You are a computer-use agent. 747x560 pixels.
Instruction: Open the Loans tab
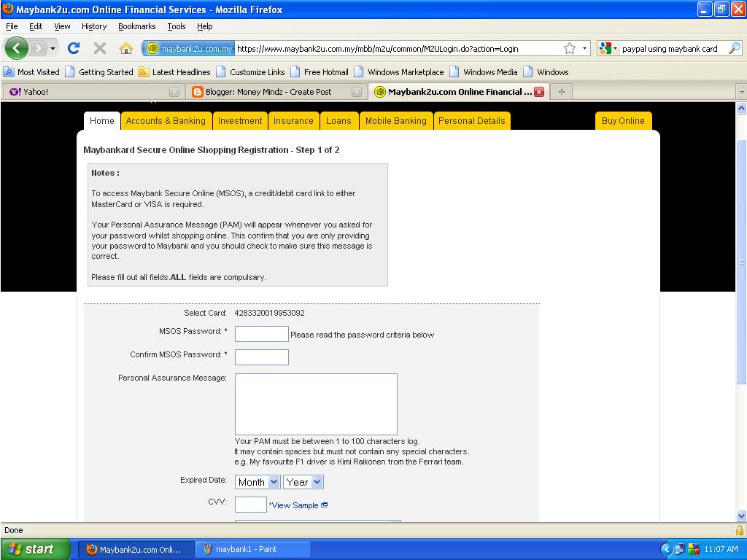click(338, 121)
